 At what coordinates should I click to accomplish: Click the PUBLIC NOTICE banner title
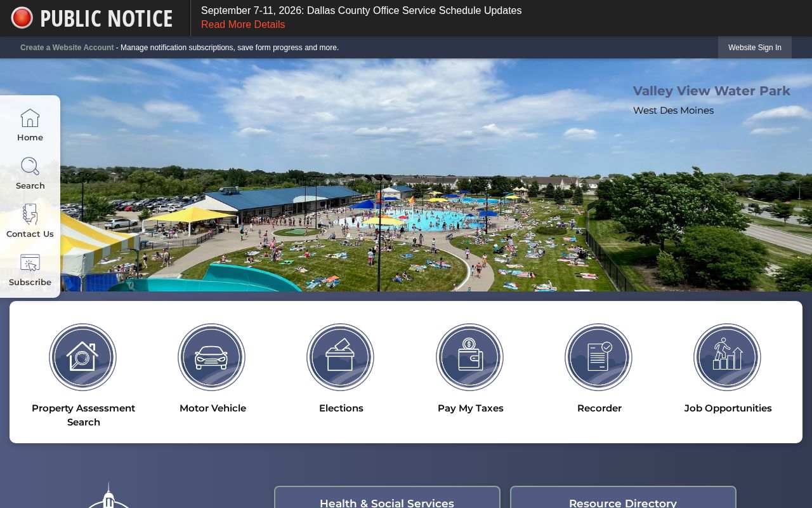[107, 18]
